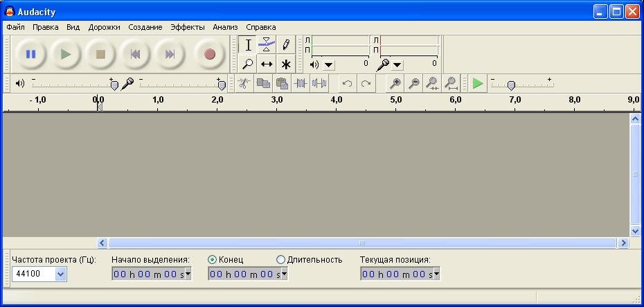
Task: Click the Cut scissors icon
Action: point(244,83)
